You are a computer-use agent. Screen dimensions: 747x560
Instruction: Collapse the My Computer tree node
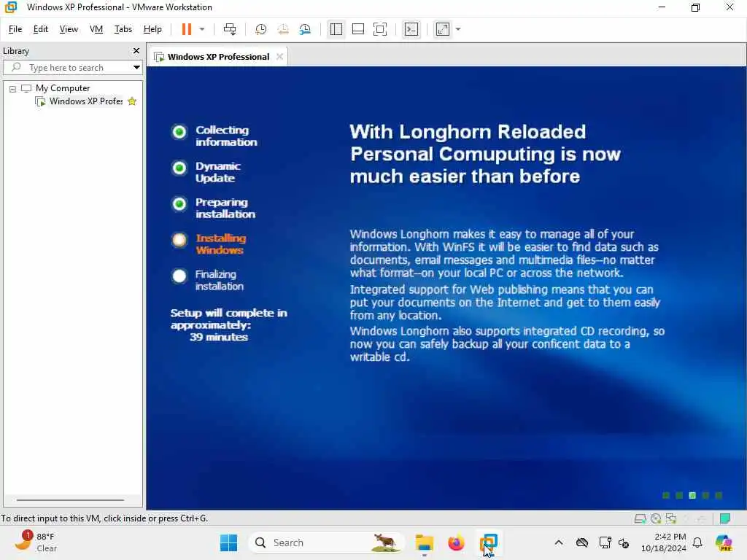[13, 88]
